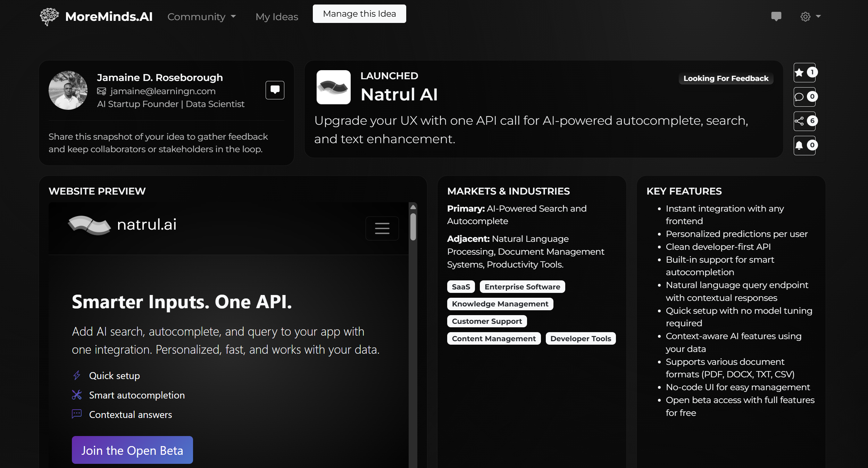Screen dimensions: 868x468
Task: Click the natrul.ai logo in website preview
Action: [x=122, y=225]
